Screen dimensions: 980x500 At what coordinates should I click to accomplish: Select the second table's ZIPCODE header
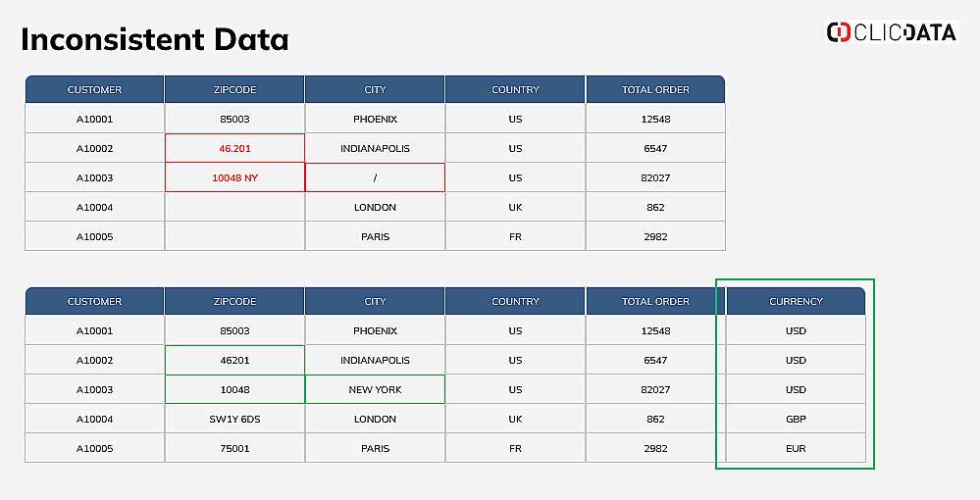pyautogui.click(x=234, y=301)
